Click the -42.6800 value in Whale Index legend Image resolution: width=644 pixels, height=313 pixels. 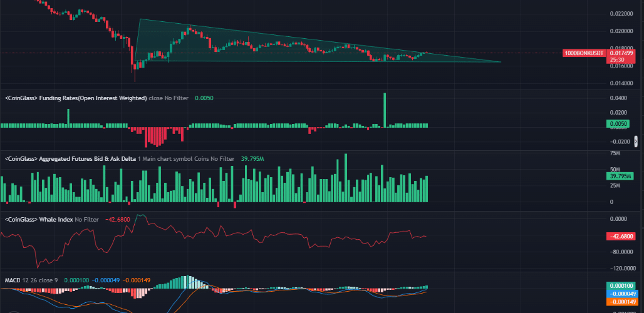pos(117,220)
